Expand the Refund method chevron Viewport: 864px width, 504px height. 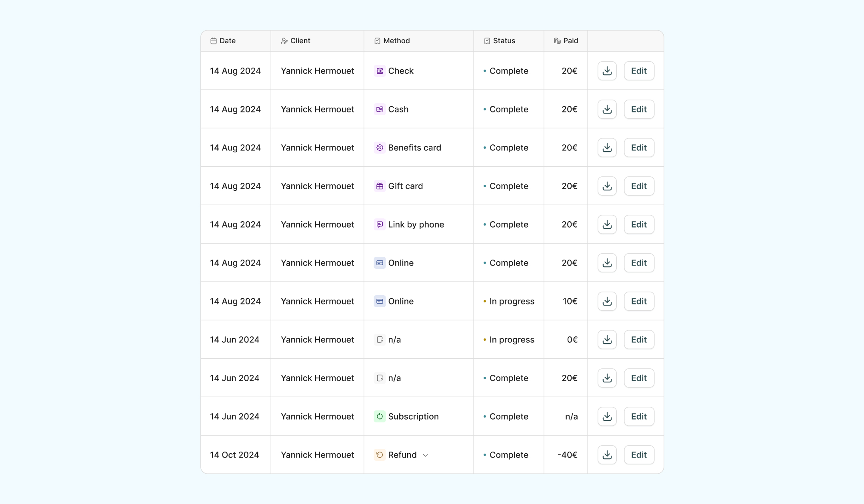pyautogui.click(x=425, y=455)
